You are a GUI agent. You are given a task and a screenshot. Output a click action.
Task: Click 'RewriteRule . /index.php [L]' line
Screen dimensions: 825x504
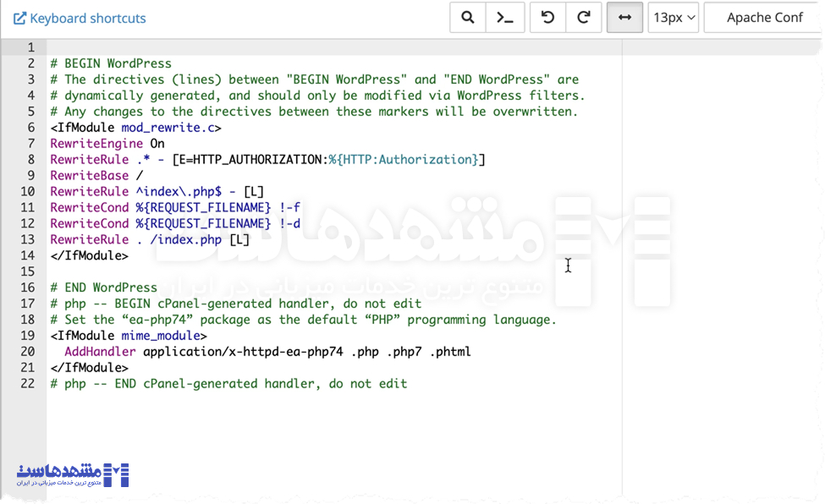coord(150,240)
